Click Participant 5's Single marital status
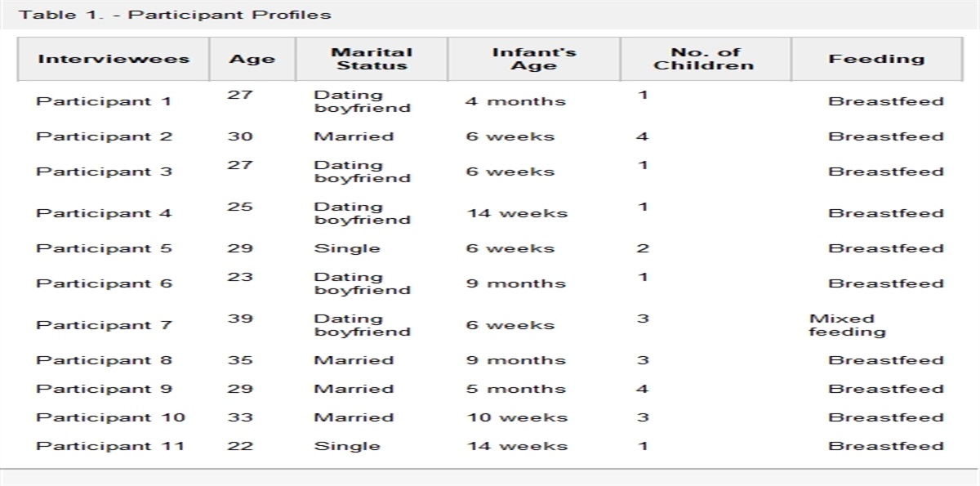Image resolution: width=980 pixels, height=486 pixels. coord(347,248)
